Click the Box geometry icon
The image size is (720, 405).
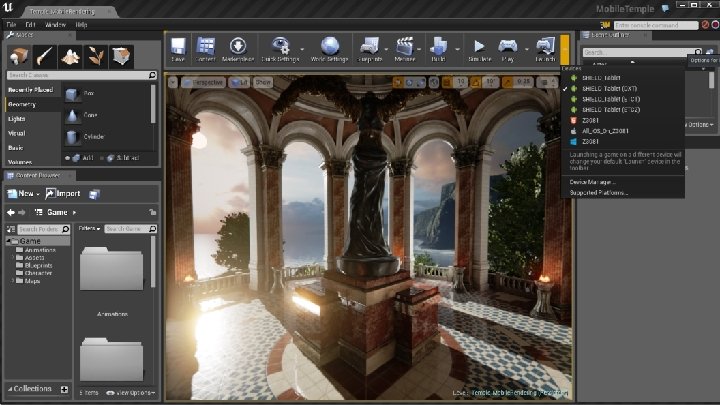click(x=71, y=94)
